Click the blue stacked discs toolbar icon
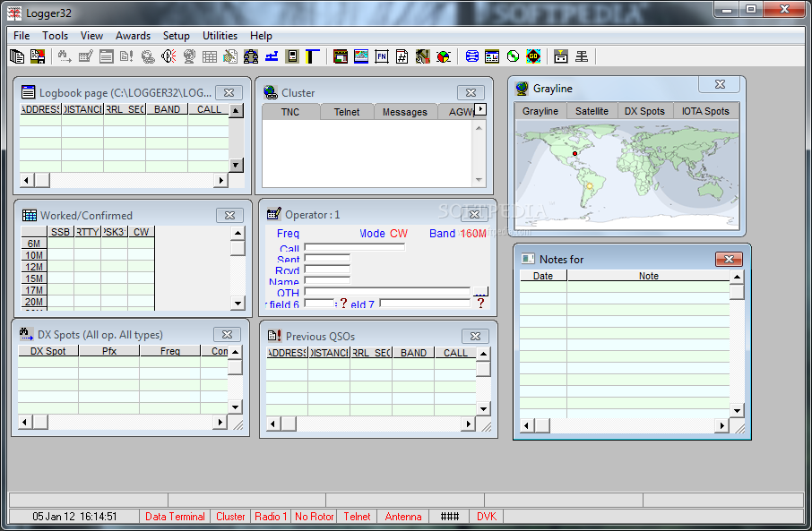Image resolution: width=812 pixels, height=531 pixels. [x=471, y=56]
